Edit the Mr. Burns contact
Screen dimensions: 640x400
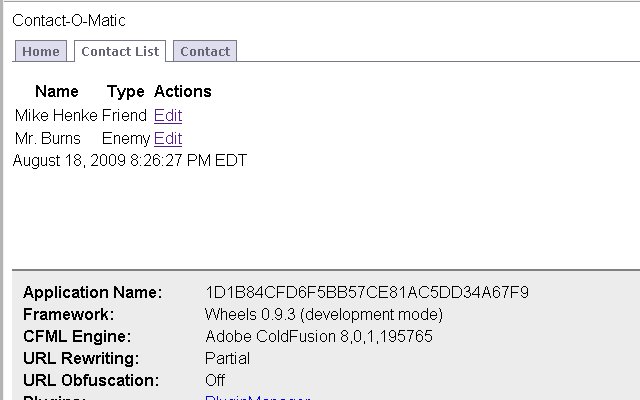pyautogui.click(x=168, y=139)
